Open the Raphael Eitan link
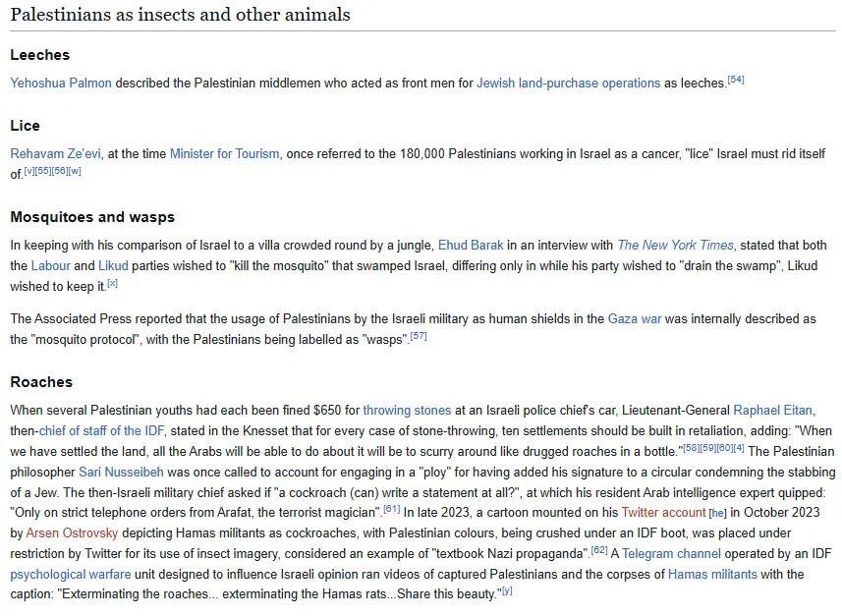The image size is (842, 616). (772, 411)
